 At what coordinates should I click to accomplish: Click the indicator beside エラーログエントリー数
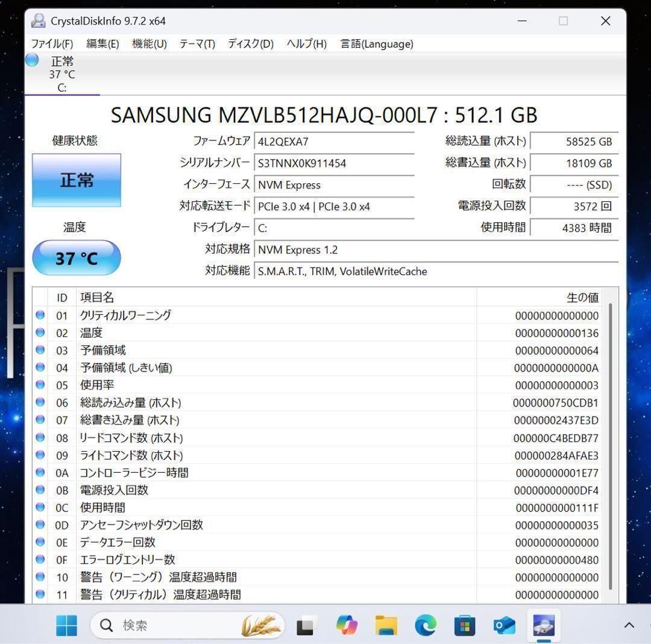40,560
